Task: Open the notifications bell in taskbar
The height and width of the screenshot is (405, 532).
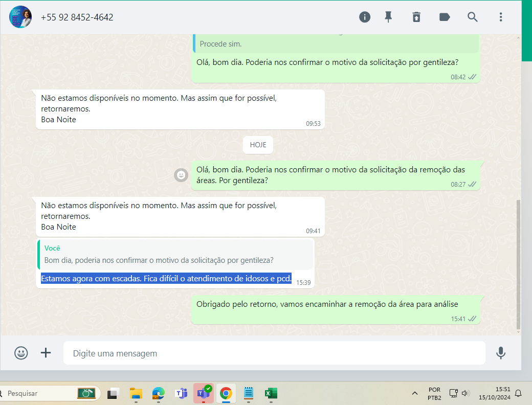Action: click(518, 393)
